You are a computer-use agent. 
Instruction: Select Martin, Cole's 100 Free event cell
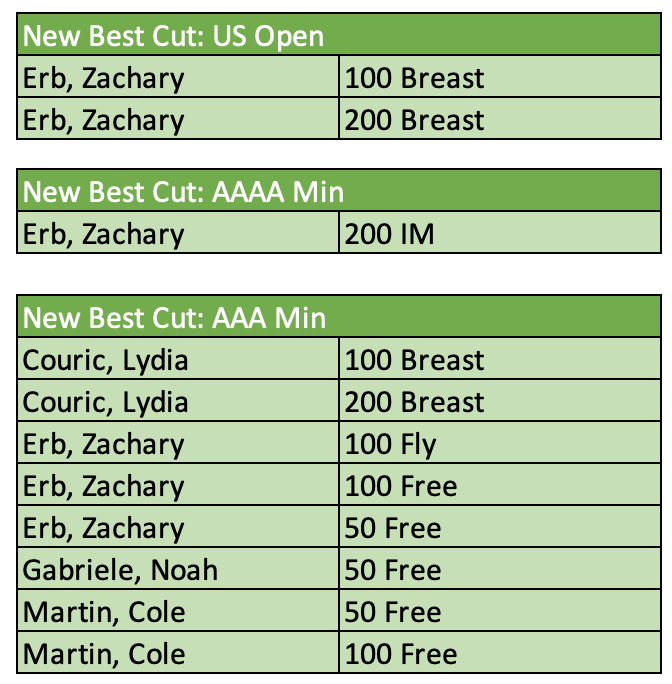coord(400,654)
